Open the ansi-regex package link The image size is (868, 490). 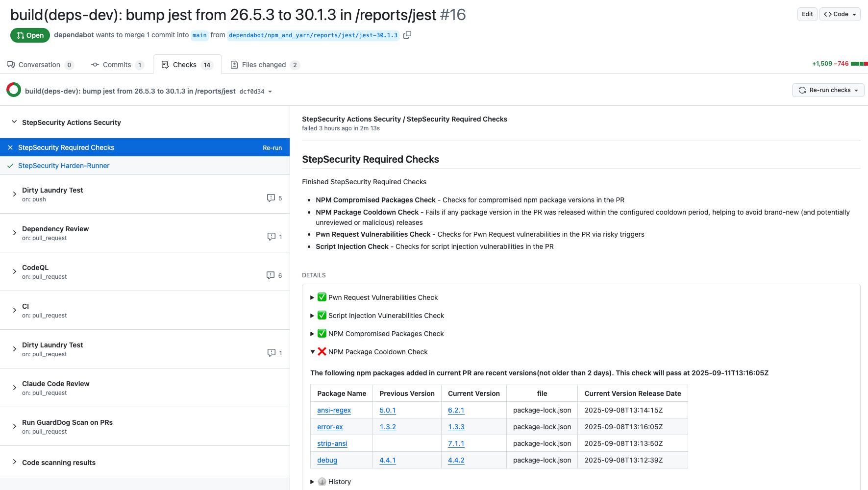click(334, 410)
